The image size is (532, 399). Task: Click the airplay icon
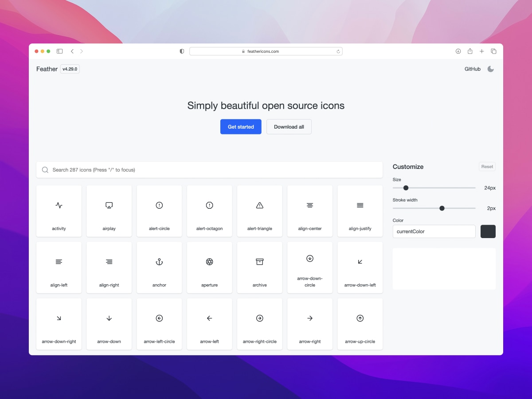tap(109, 211)
